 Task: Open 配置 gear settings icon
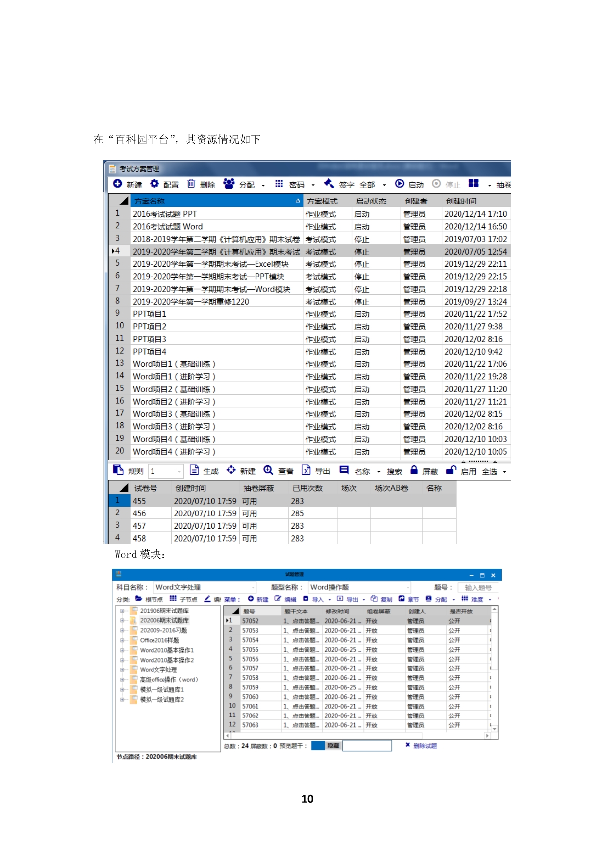click(x=154, y=184)
